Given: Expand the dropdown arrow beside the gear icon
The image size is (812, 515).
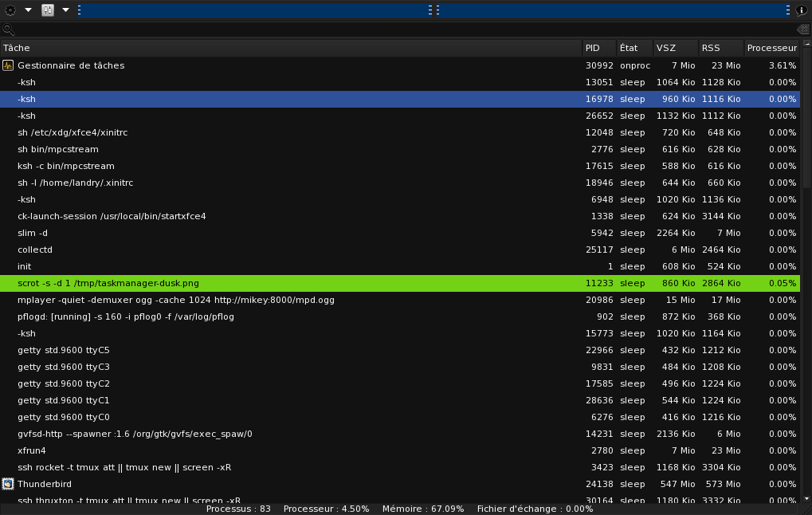Looking at the screenshot, I should 28,10.
